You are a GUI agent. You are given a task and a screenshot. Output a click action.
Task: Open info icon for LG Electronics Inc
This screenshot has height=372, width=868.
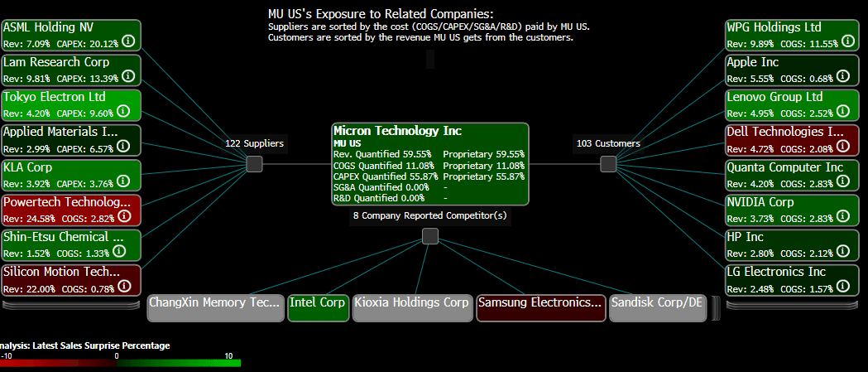pos(843,287)
